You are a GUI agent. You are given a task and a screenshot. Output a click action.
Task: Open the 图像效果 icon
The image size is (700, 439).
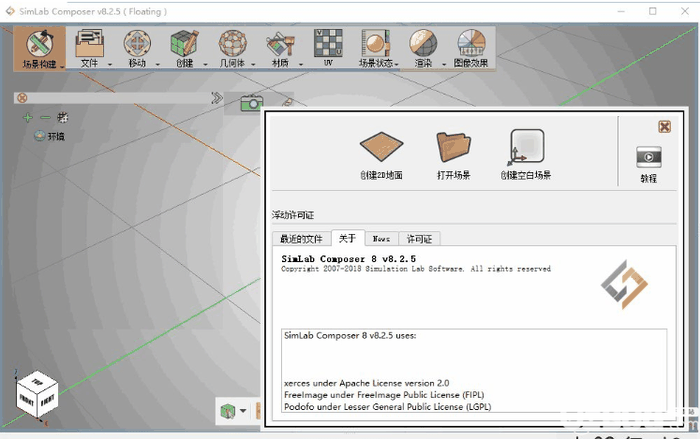coord(471,43)
